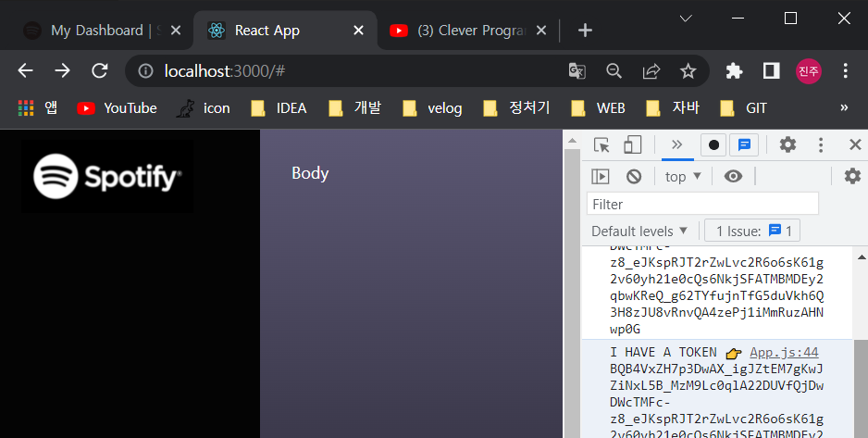The height and width of the screenshot is (438, 868).
Task: Click the page scrollbar up arrow
Action: click(573, 141)
